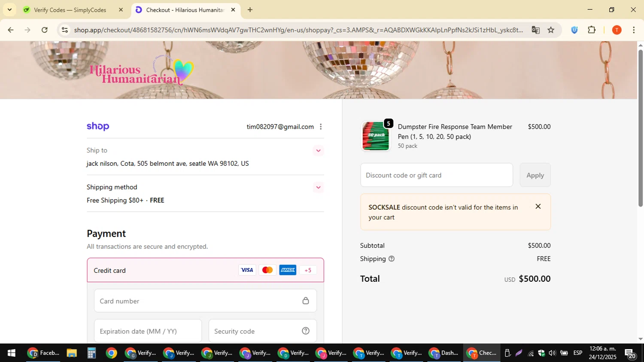Focus the Expiration date field
This screenshot has width=644, height=362.
[x=148, y=331]
